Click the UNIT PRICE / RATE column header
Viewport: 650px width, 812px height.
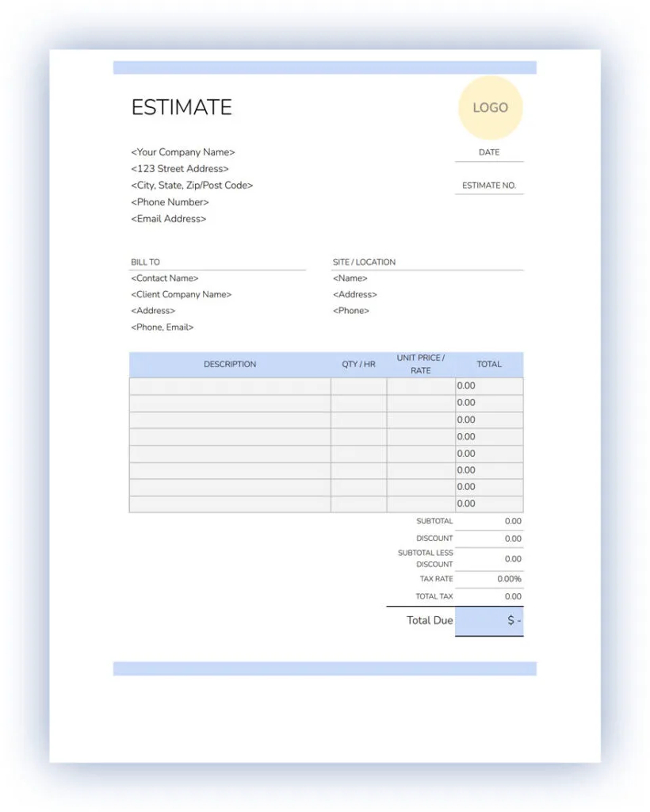tap(421, 365)
